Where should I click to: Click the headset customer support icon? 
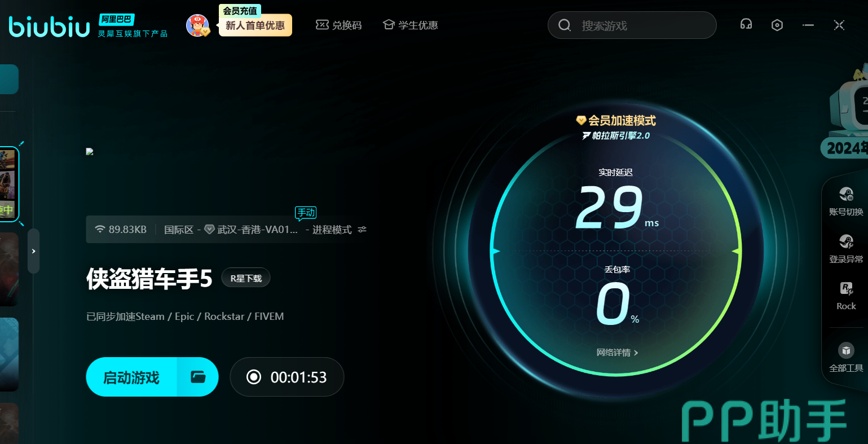coord(746,25)
